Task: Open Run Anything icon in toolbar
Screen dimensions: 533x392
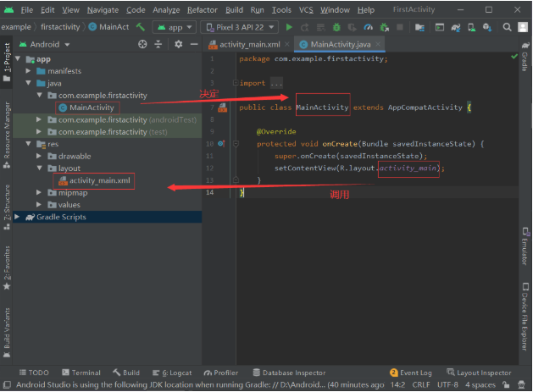Action: (x=440, y=27)
